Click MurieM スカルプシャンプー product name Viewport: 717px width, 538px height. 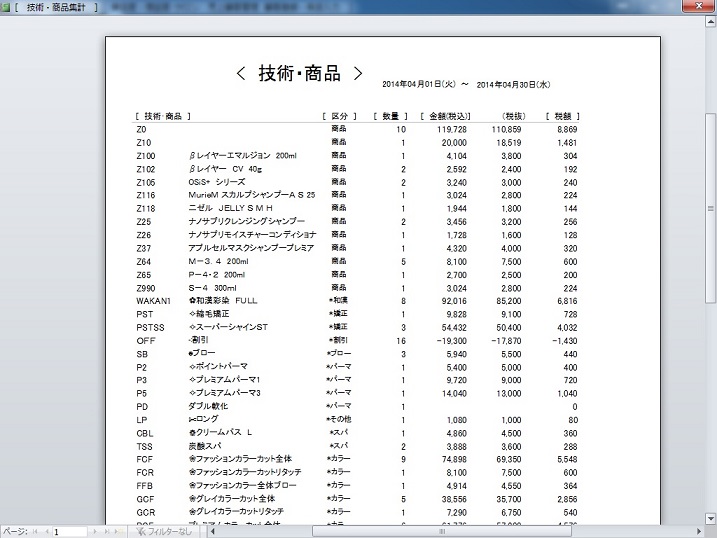tap(251, 195)
